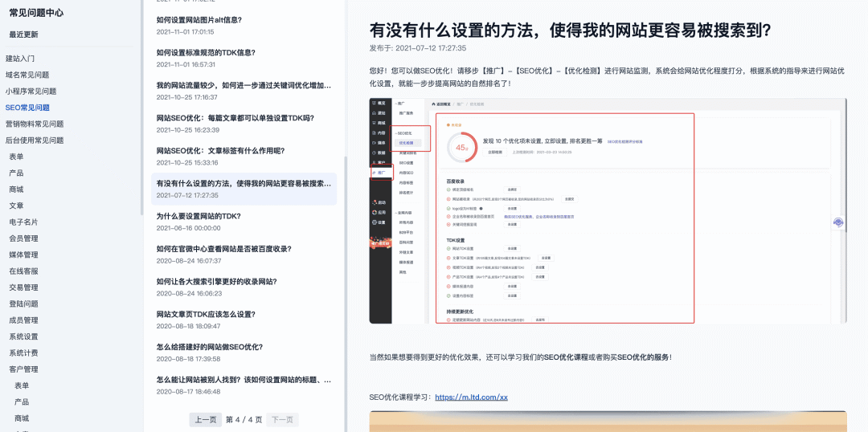
Task: Open 产品 under 客户管理
Action: 23,402
